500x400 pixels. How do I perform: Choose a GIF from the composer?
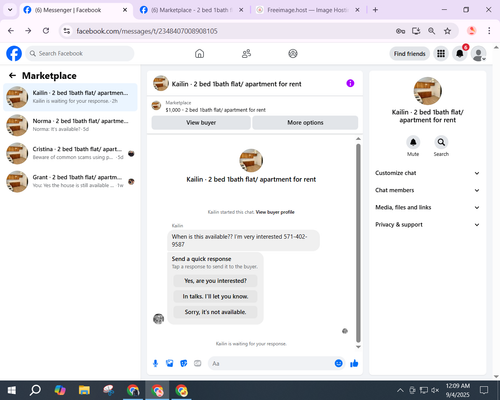click(198, 363)
